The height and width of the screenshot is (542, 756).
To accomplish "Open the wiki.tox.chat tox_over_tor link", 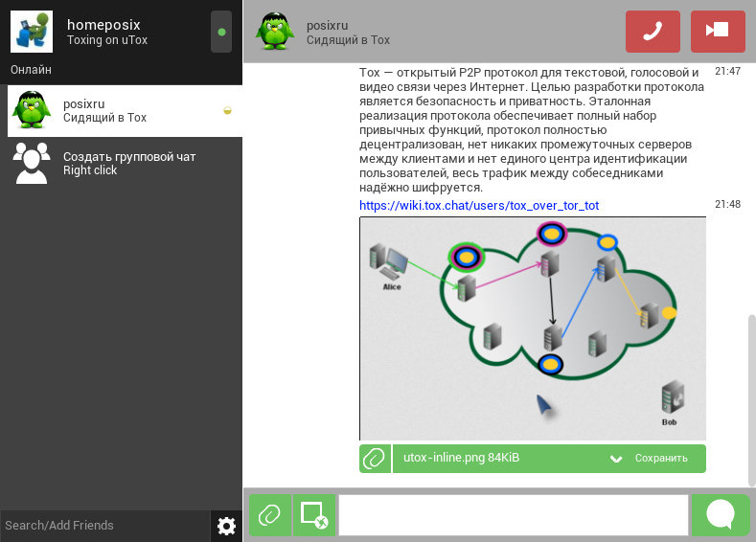I will tap(479, 206).
